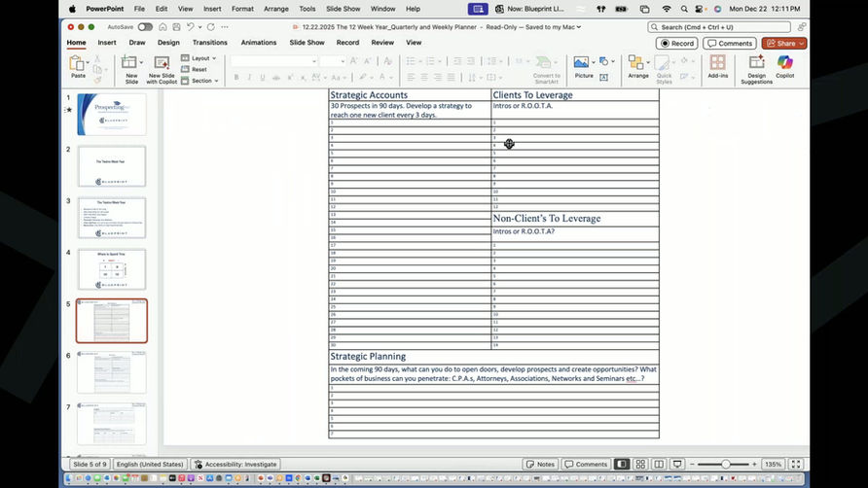Click the New Slide icon
Viewport: 868px width, 488px height.
(129, 63)
